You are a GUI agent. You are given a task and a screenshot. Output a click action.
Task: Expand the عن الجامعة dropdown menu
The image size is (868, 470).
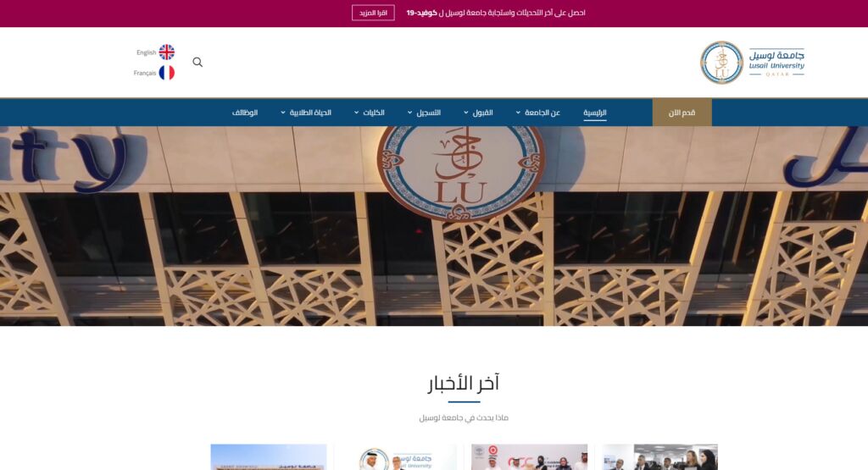(x=538, y=113)
